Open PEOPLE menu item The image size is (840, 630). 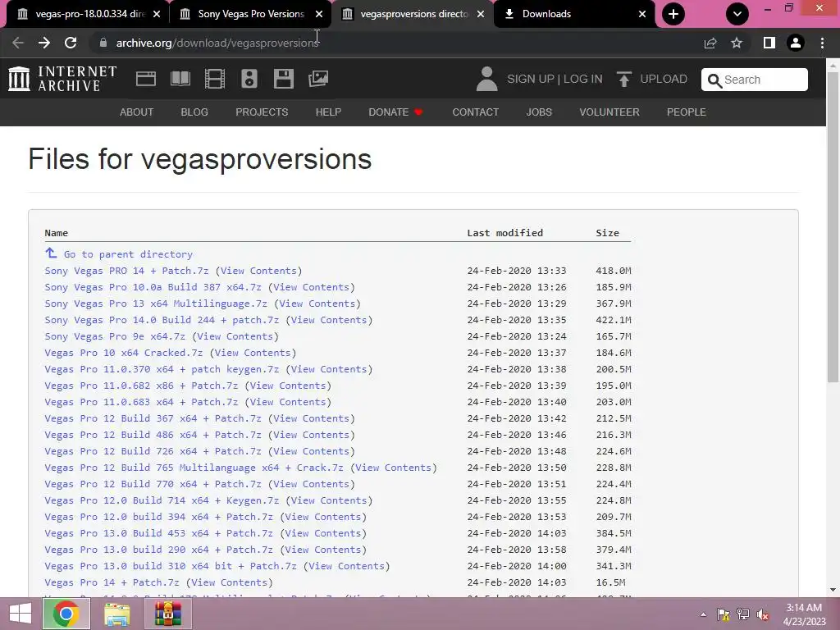coord(687,112)
